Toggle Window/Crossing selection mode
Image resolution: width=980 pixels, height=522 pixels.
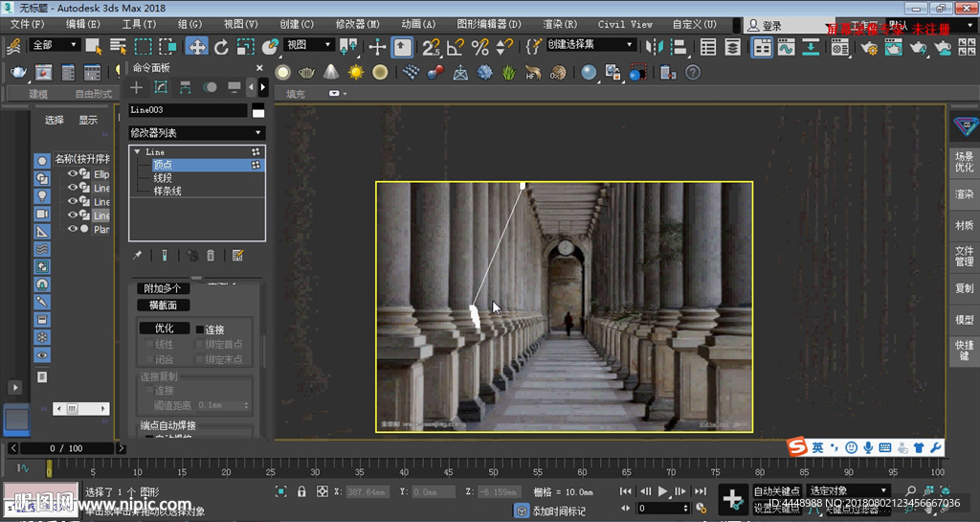(x=167, y=47)
